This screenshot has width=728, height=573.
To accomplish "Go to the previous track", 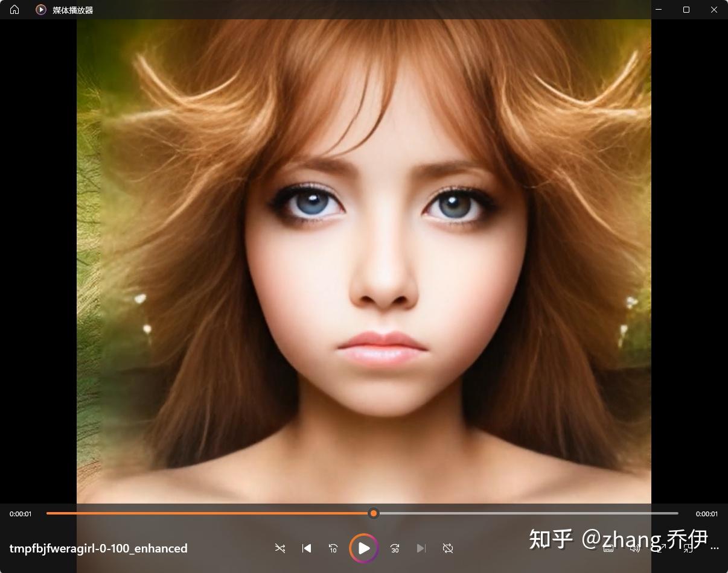I will [x=307, y=548].
